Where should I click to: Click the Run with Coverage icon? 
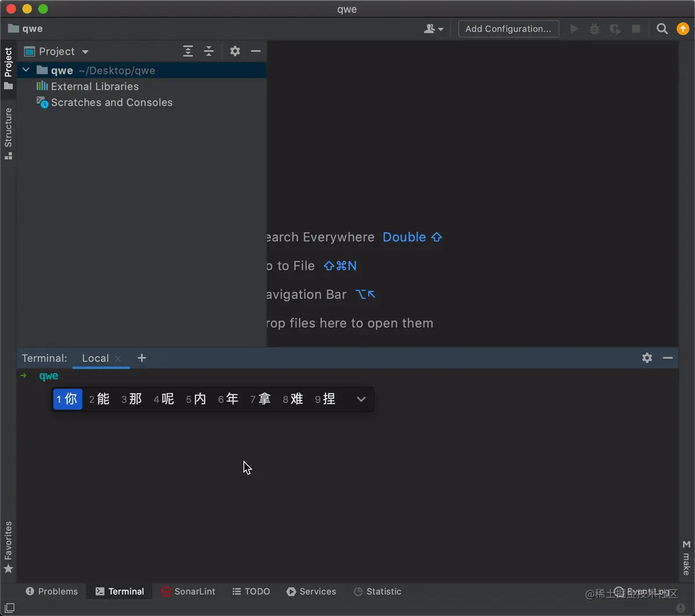[x=615, y=28]
